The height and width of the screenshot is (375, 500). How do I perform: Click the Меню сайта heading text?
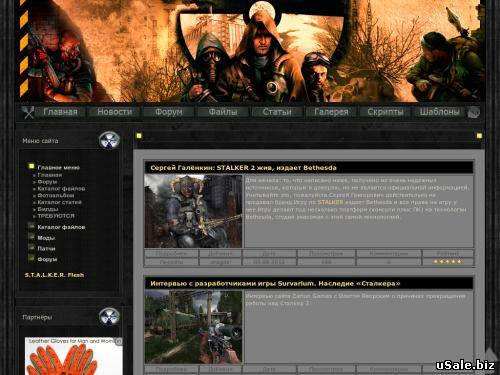[40, 141]
